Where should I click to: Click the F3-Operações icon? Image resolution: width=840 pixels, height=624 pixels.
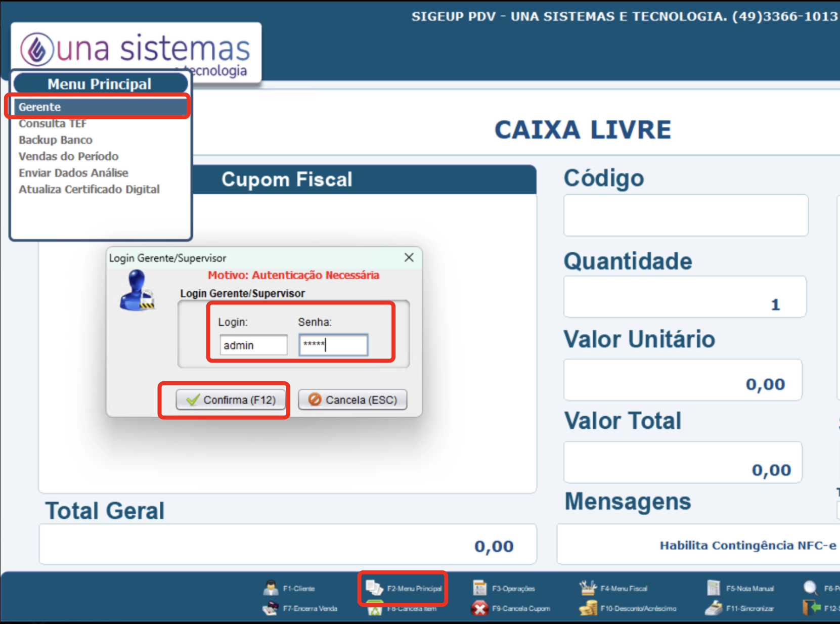point(479,588)
